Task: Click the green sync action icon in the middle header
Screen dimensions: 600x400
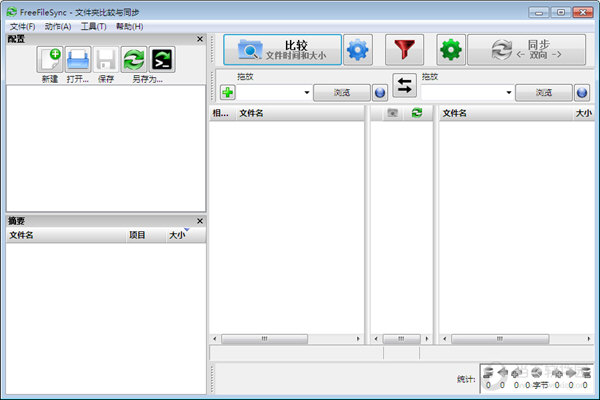Action: coord(417,113)
